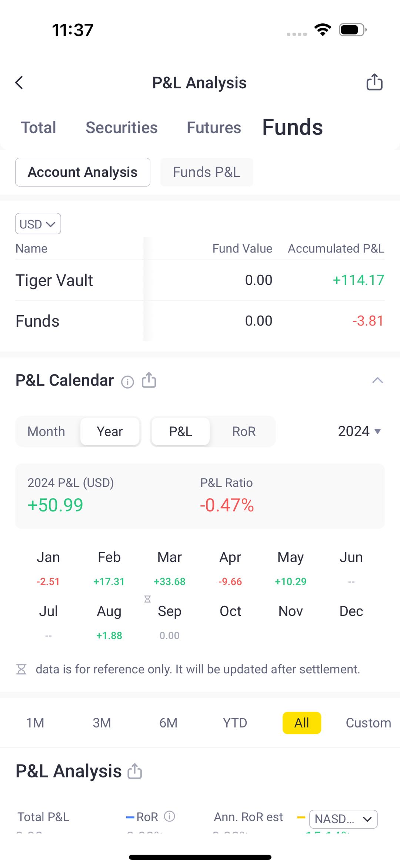Switch to the Securities tab
Image resolution: width=400 pixels, height=868 pixels.
click(121, 128)
